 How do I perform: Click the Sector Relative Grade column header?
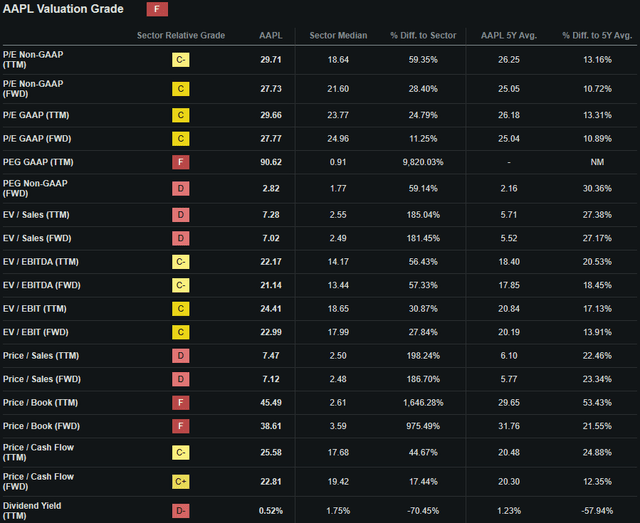click(181, 36)
